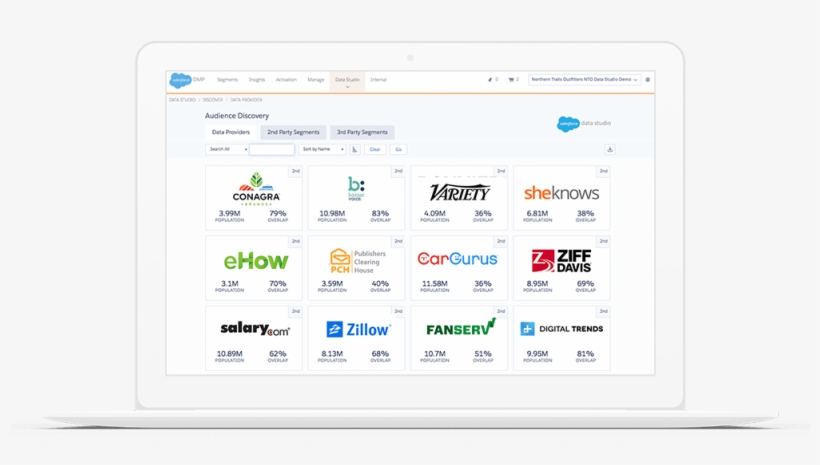
Task: Focus the search text field
Action: coord(272,150)
